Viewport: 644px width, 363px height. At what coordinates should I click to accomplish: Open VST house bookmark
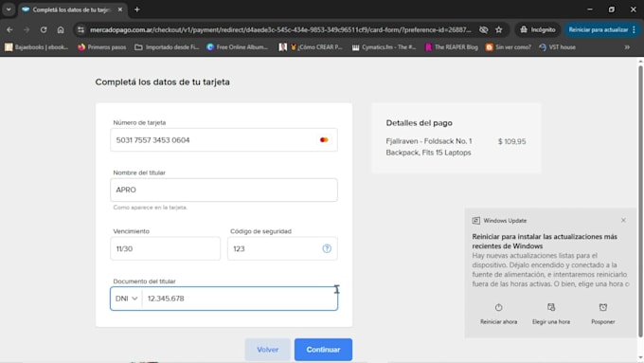[x=557, y=47]
